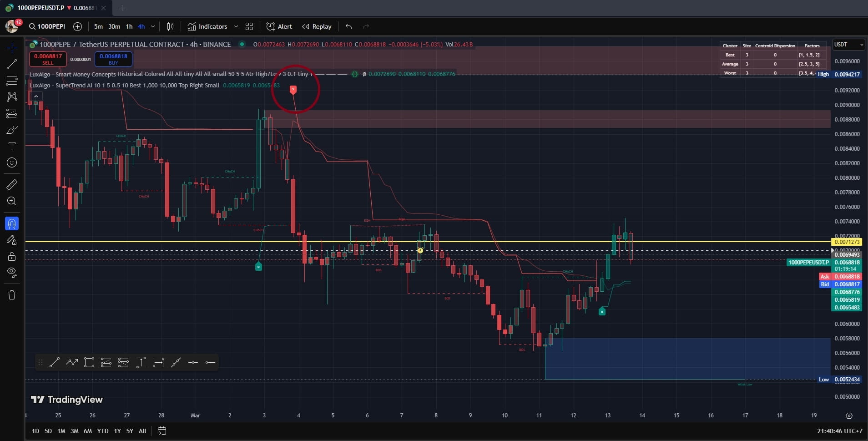Viewport: 868px width, 441px height.
Task: Pick the horizontal ray tool in floating toolbar
Action: [210, 362]
